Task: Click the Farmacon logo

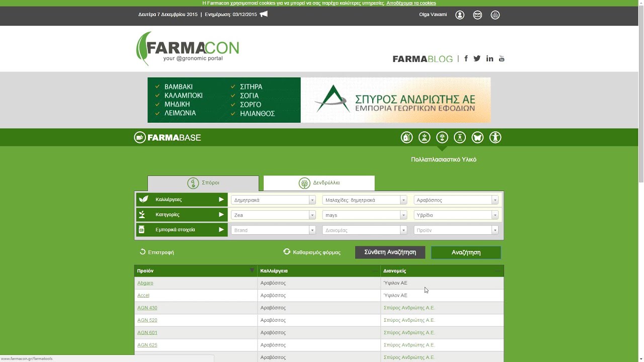Action: tap(187, 49)
